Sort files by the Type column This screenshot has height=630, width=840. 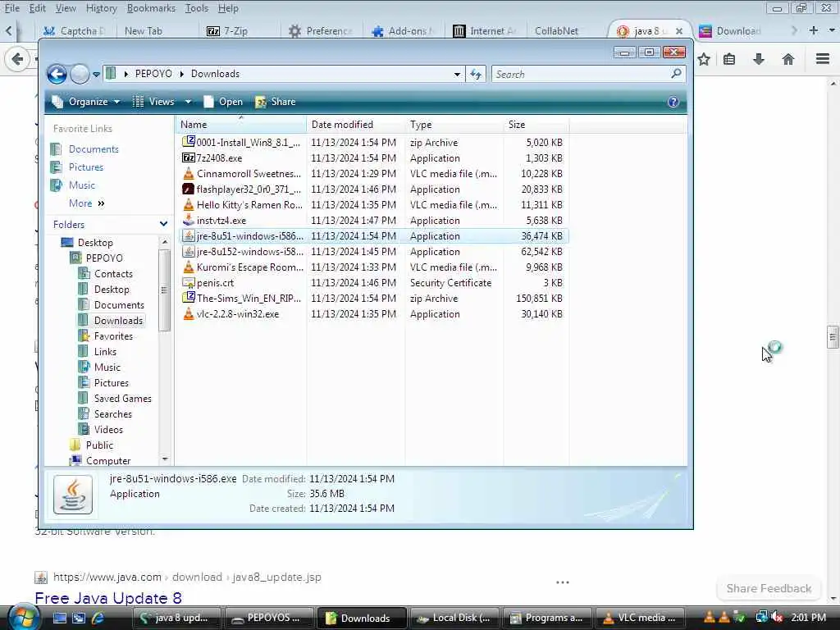(x=454, y=125)
